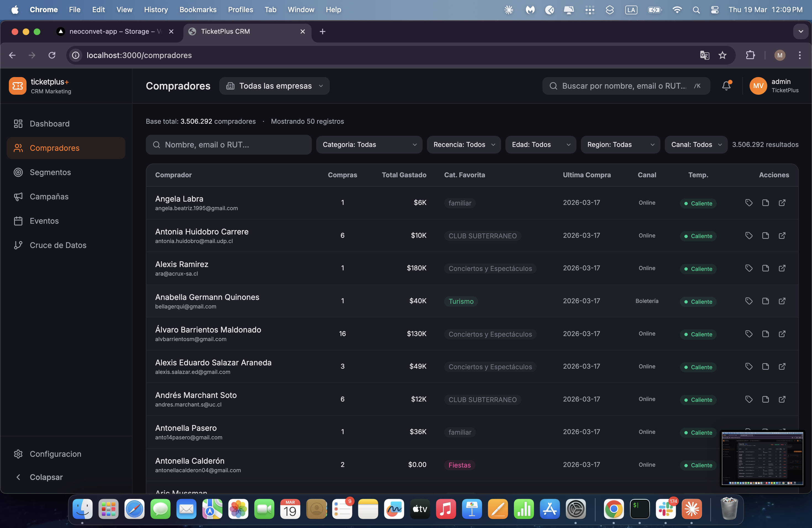This screenshot has height=528, width=812.
Task: Click Chrome's translate page icon
Action: click(x=705, y=55)
